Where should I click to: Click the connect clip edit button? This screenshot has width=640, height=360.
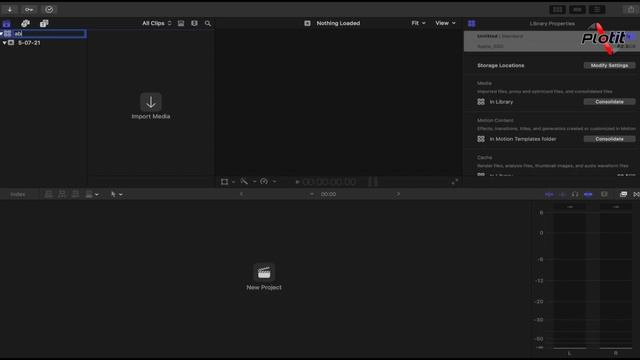click(x=48, y=194)
